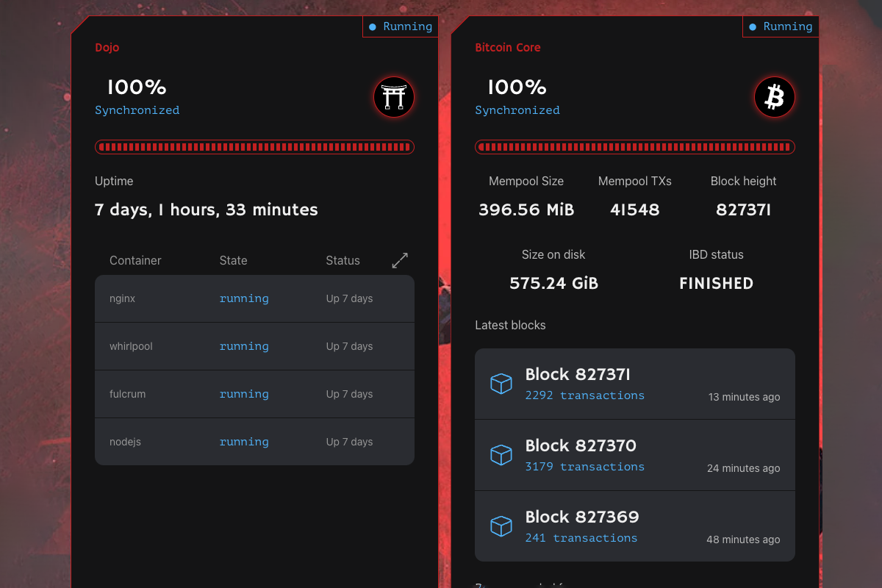Click the cube icon for Block 827370
This screenshot has height=588, width=882.
pos(501,455)
